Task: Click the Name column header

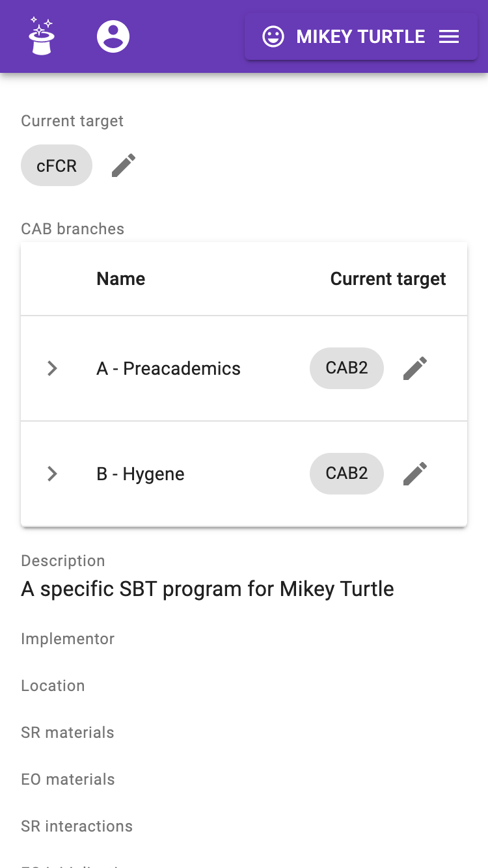Action: pyautogui.click(x=121, y=279)
